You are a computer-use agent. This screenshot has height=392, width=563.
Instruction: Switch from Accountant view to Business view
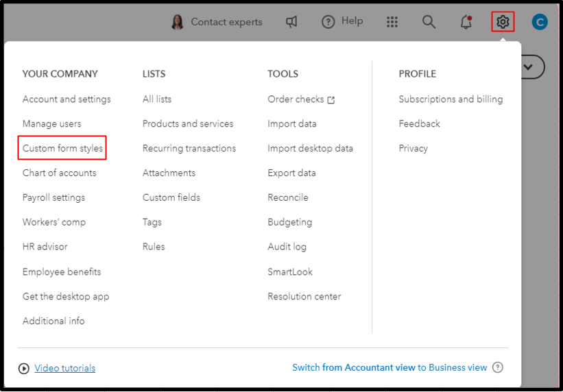(x=390, y=367)
